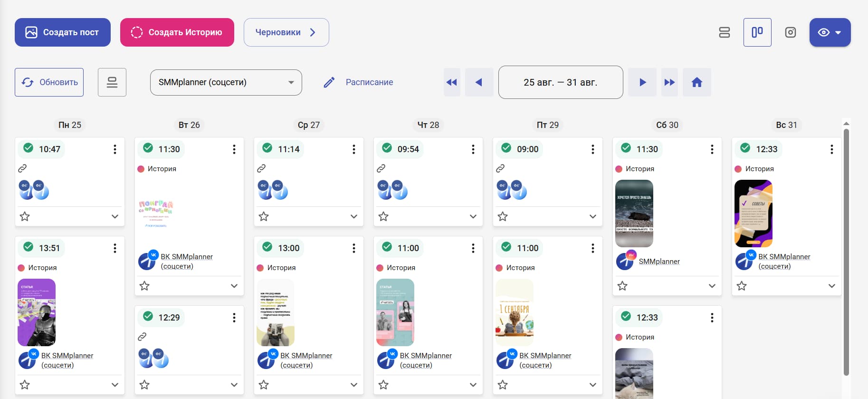868x399 pixels.
Task: Expand the Tuesday 12:29 post card
Action: pos(234,385)
